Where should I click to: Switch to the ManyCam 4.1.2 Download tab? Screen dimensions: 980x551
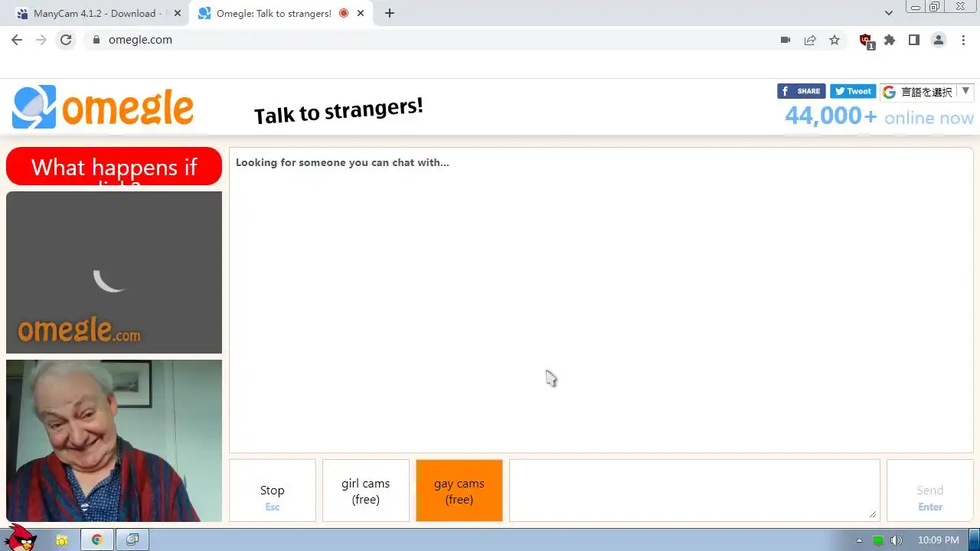pos(96,13)
